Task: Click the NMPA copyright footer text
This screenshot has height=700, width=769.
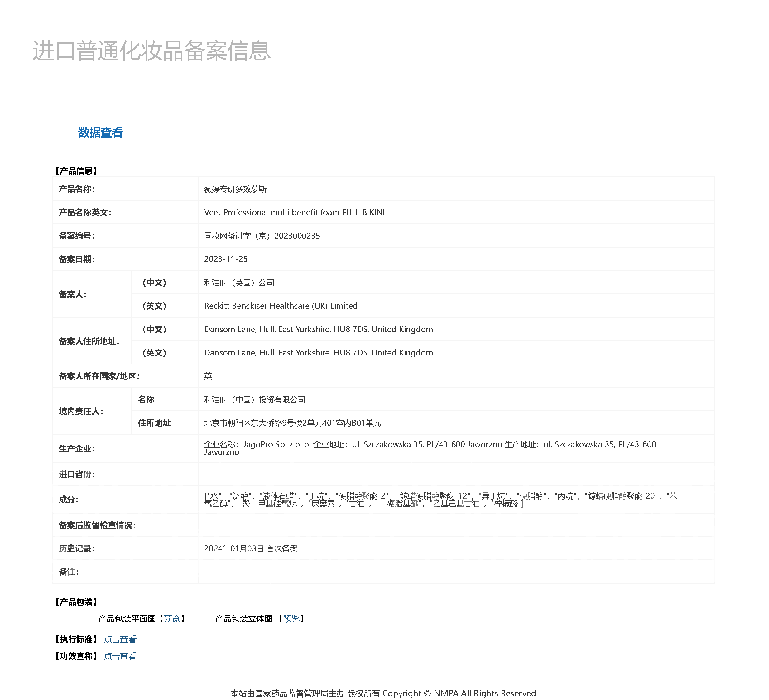Action: pyautogui.click(x=383, y=693)
